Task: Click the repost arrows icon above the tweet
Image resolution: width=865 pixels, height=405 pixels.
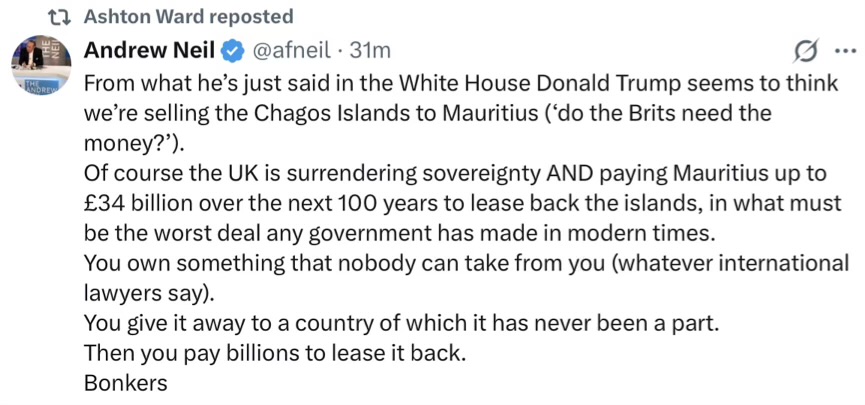Action: pos(61,17)
